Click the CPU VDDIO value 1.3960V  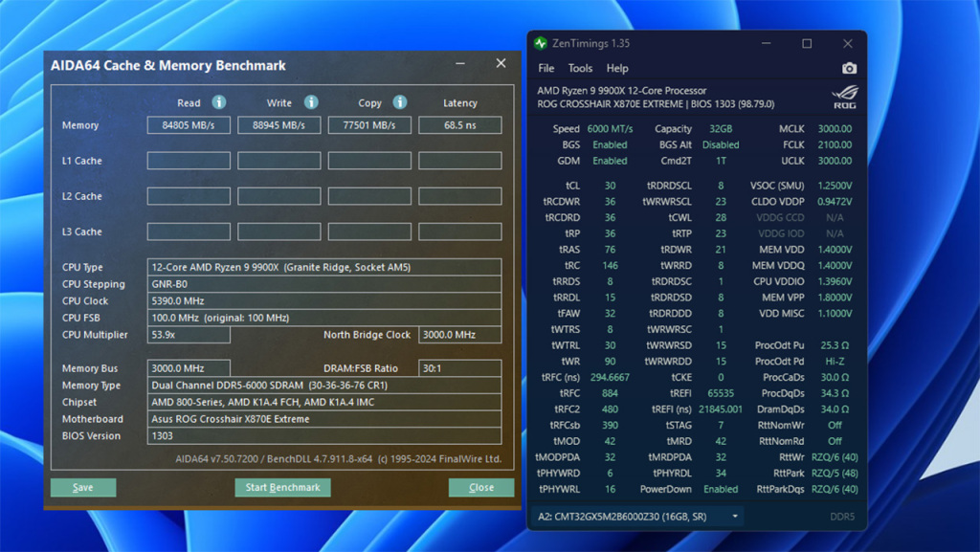pos(835,281)
